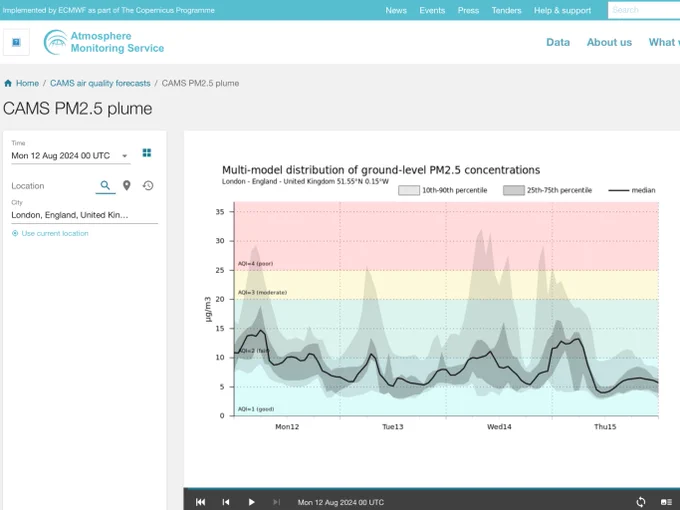Viewport: 680px width, 510px height.
Task: Click the Tue13 axis label on chart
Action: [393, 427]
